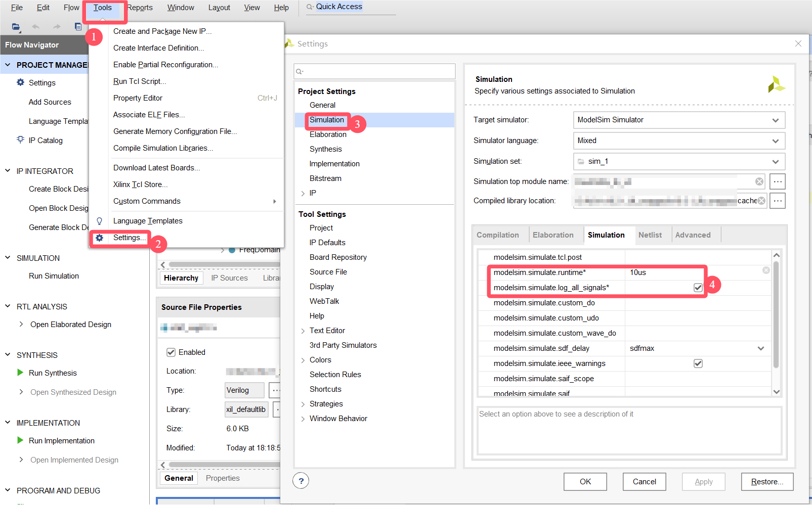Click the help question mark in Settings dialog
This screenshot has height=505, width=812.
pyautogui.click(x=301, y=481)
